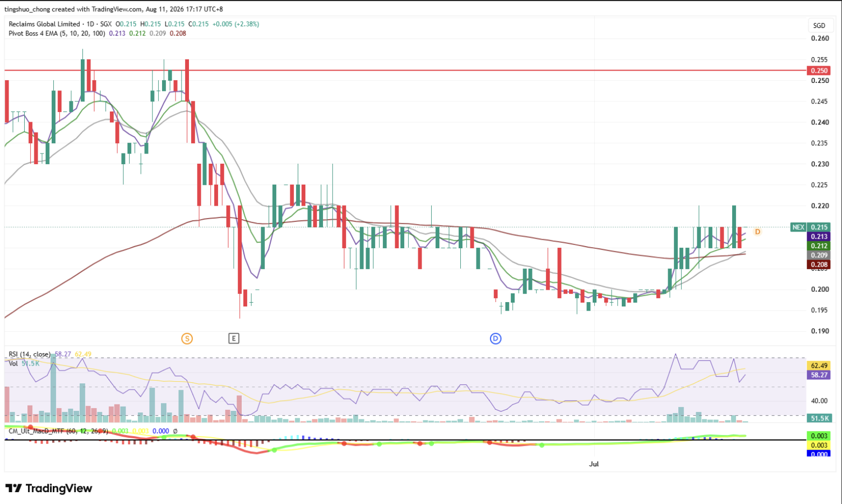Click the 0.245 price axis value
The image size is (842, 504).
(x=820, y=101)
